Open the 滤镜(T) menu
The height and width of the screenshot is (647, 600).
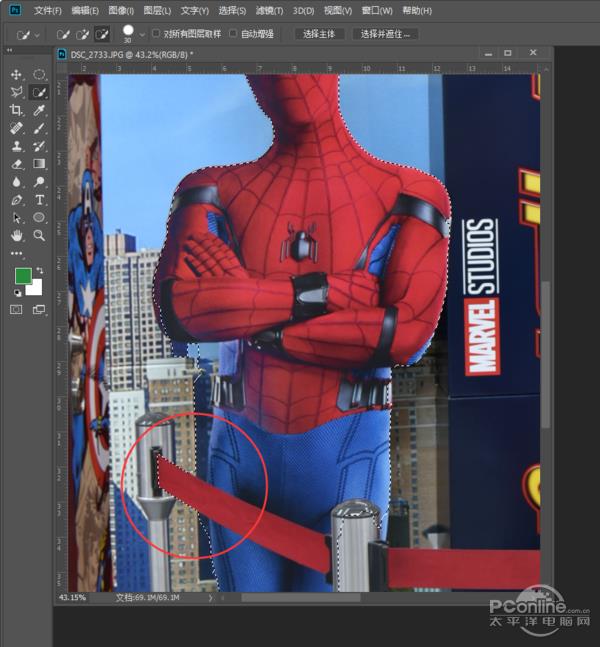coord(269,10)
